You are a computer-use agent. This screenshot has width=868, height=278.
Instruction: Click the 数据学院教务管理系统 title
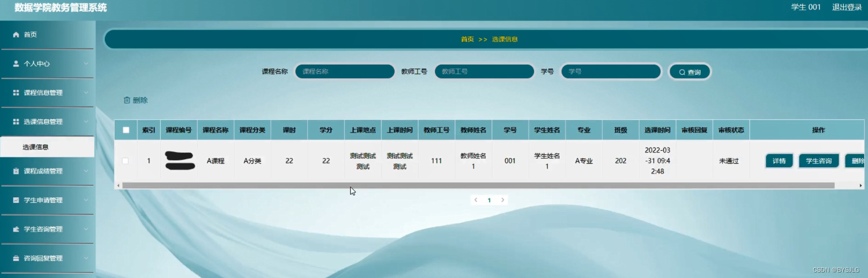[61, 7]
